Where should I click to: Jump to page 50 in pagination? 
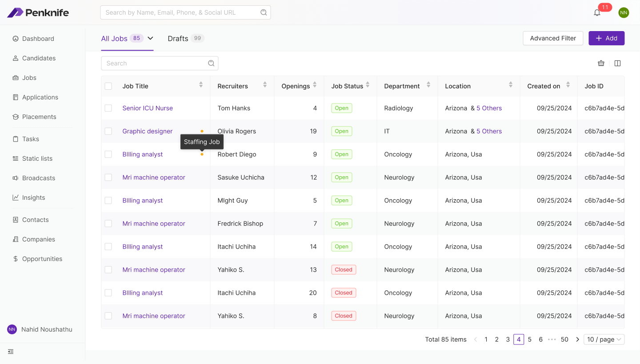click(x=564, y=340)
